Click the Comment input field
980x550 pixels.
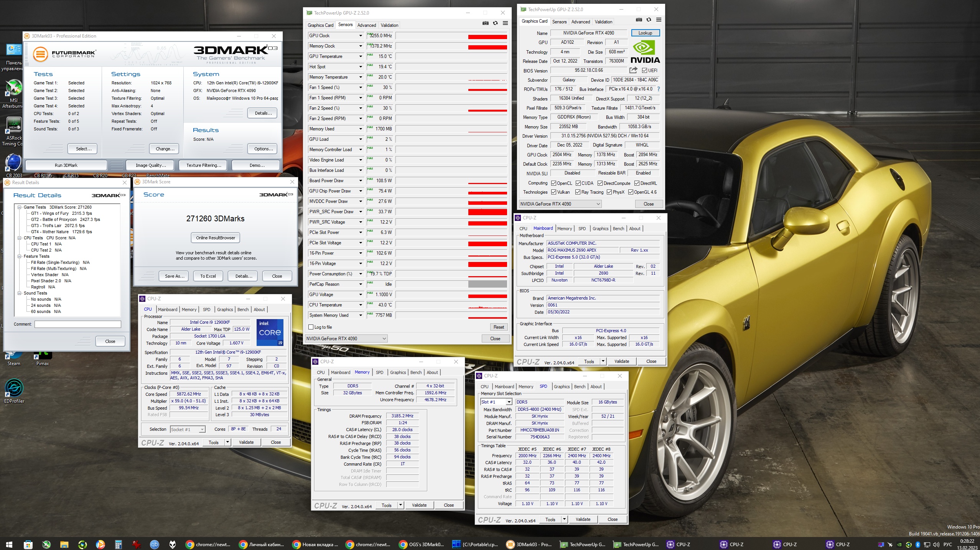[78, 324]
